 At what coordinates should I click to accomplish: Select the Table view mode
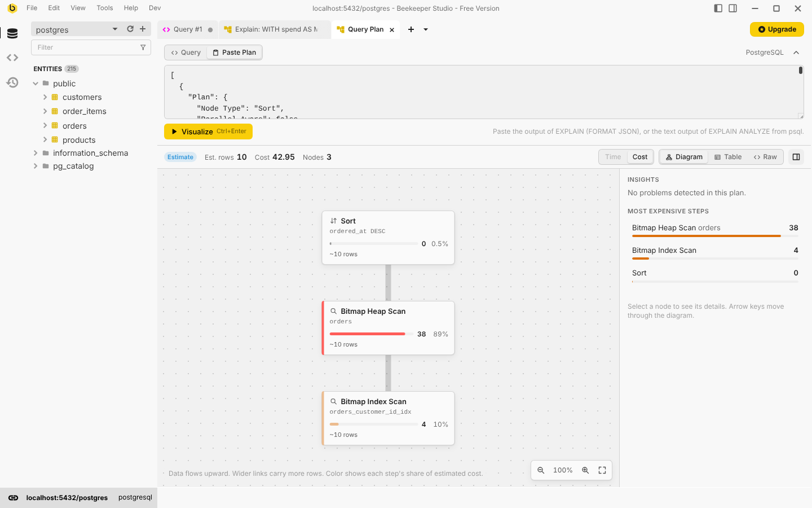click(728, 157)
